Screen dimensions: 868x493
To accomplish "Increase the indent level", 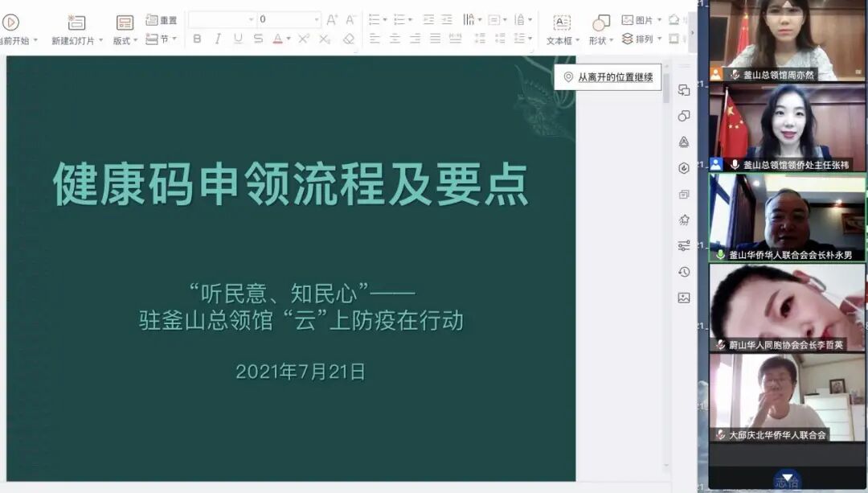I will (447, 20).
